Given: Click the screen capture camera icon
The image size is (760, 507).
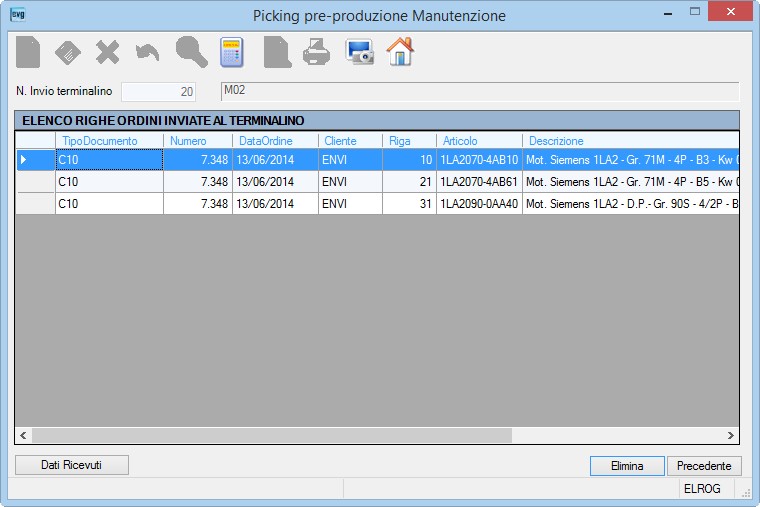Looking at the screenshot, I should pyautogui.click(x=360, y=52).
